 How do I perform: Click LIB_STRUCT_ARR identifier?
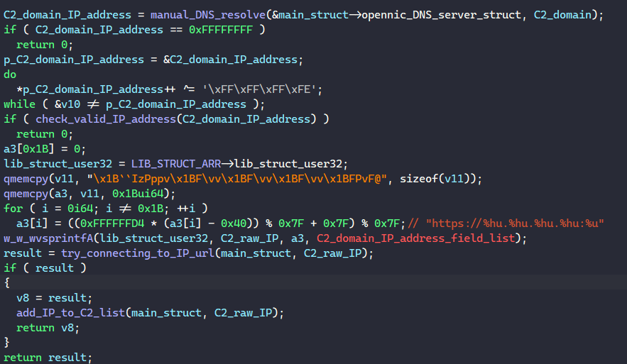click(176, 164)
